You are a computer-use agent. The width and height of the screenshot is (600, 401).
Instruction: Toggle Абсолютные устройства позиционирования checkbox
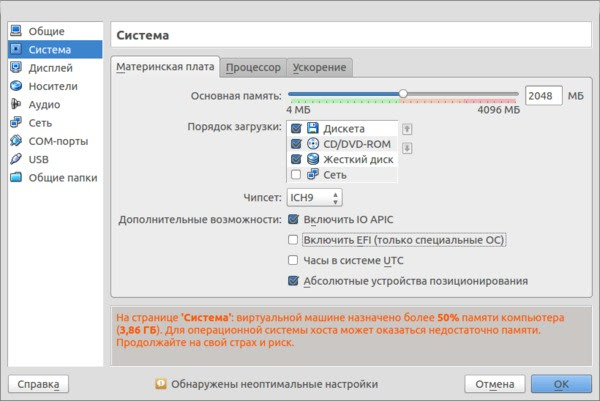click(293, 281)
